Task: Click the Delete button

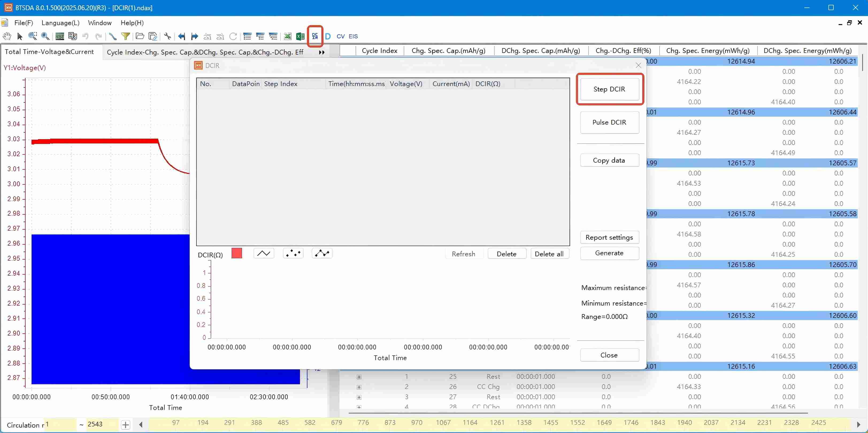Action: click(507, 254)
